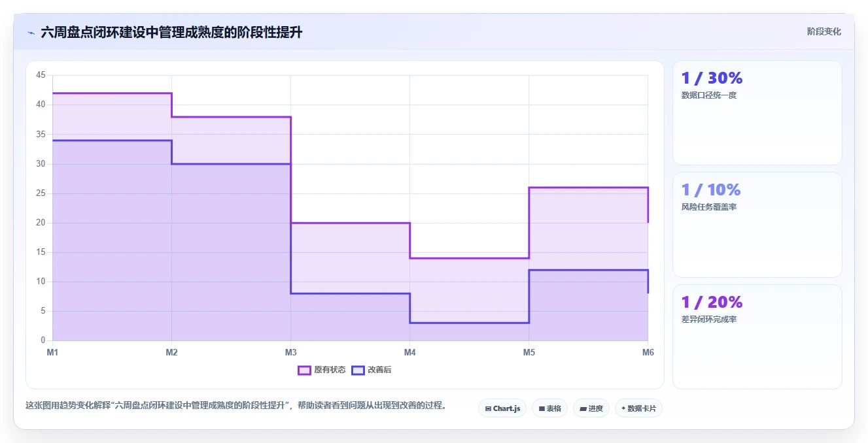868x443 pixels.
Task: Click the M4 axis label
Action: (x=409, y=352)
